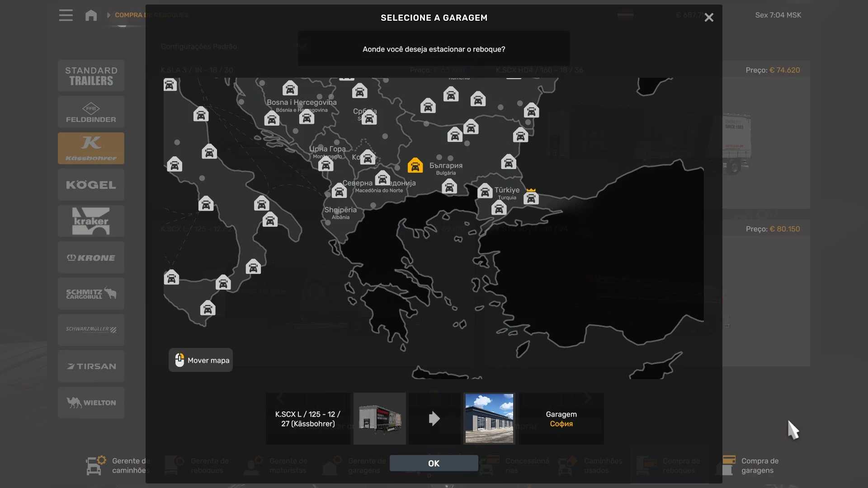Viewport: 868px width, 488px height.
Task: Open the Gerente de caminhões tab
Action: tap(118, 465)
